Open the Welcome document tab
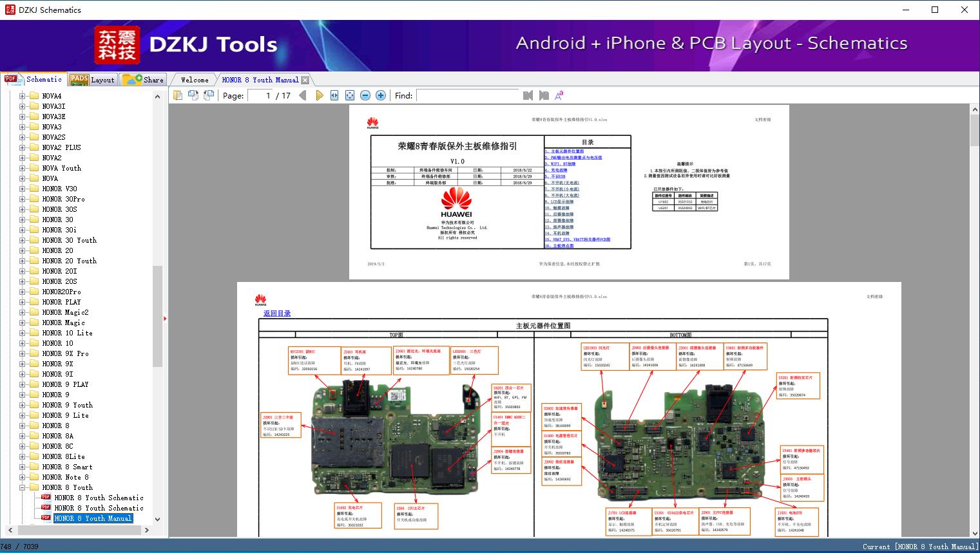980x553 pixels. click(194, 80)
